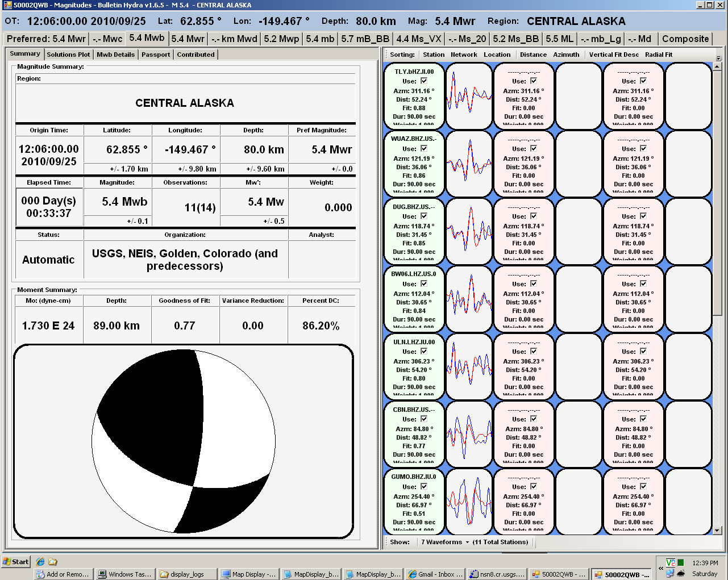Click the 86.20% Percent DC value
This screenshot has width=728, height=580.
click(321, 326)
